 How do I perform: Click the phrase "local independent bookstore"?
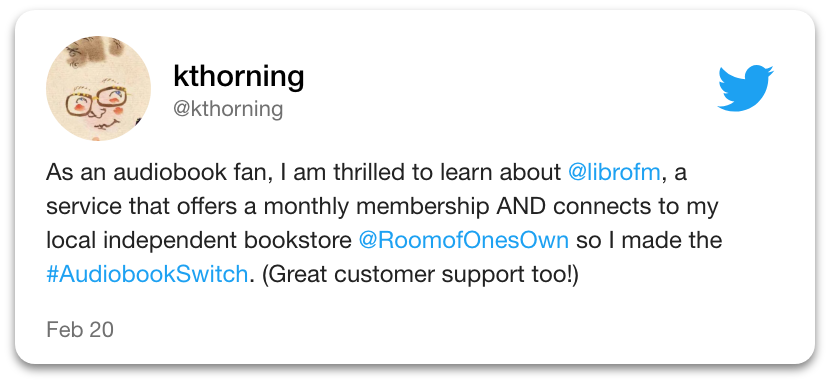(x=199, y=240)
